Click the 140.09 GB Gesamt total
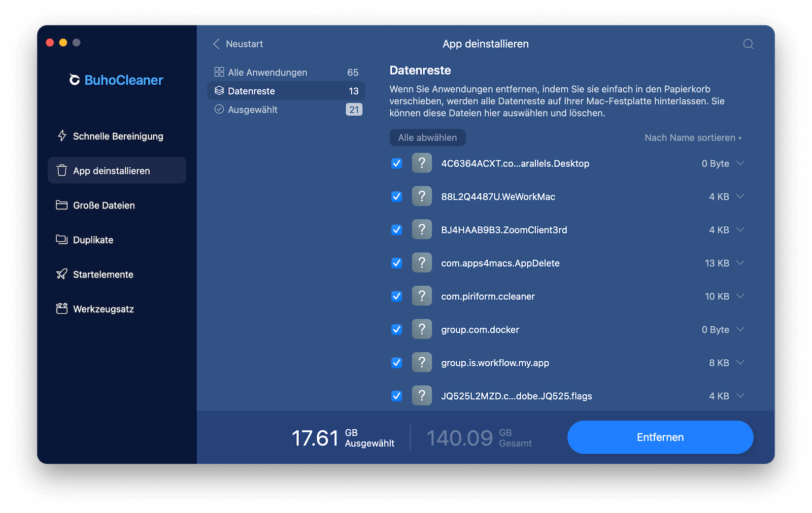Viewport: 812px width, 513px height. (x=479, y=438)
